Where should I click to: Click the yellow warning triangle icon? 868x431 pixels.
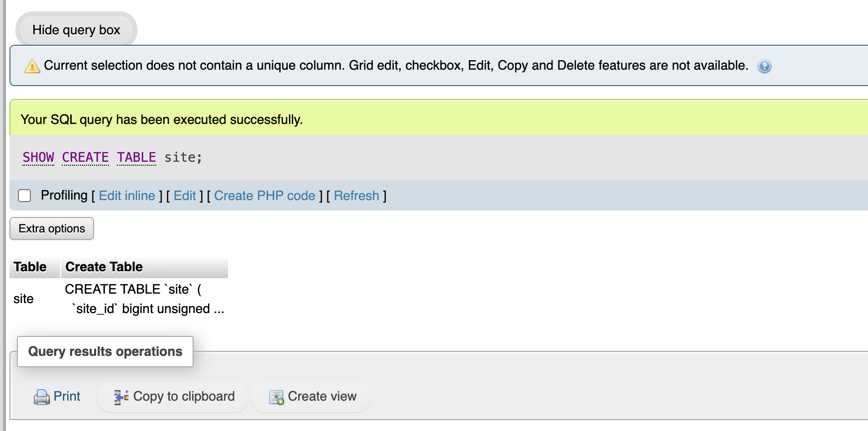tap(32, 66)
